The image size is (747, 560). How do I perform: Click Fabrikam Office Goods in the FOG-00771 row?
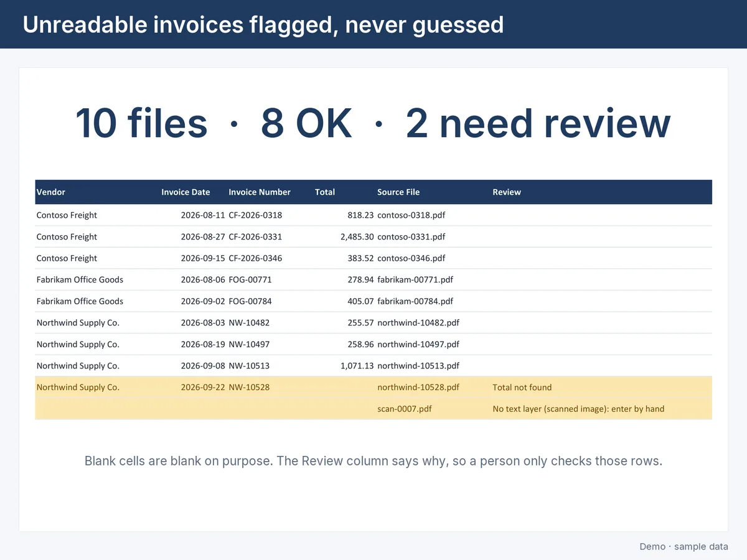pyautogui.click(x=80, y=280)
